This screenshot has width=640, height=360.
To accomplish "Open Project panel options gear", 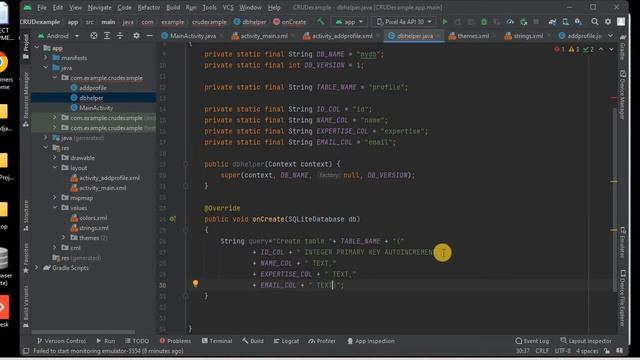I will [x=136, y=36].
